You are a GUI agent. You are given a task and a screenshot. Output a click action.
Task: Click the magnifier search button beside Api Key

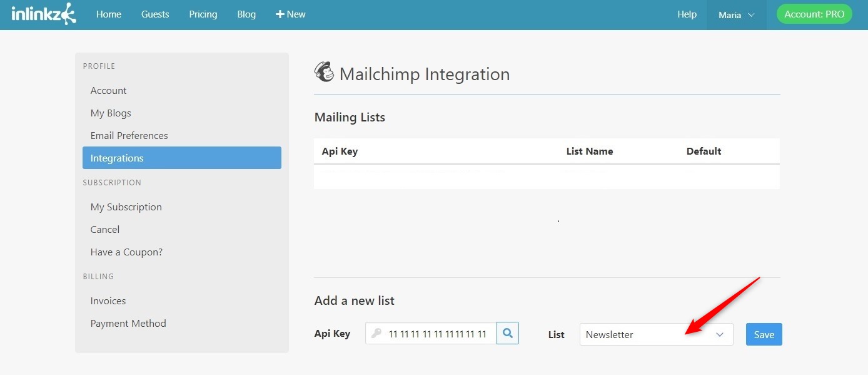(508, 334)
